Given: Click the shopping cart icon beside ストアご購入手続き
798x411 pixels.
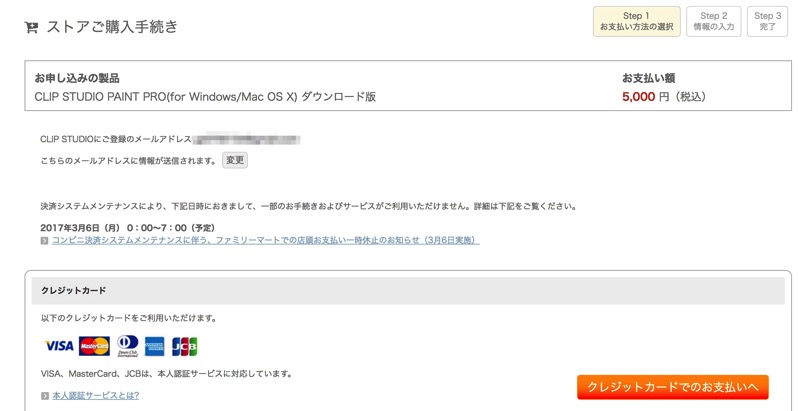Looking at the screenshot, I should click(x=32, y=27).
